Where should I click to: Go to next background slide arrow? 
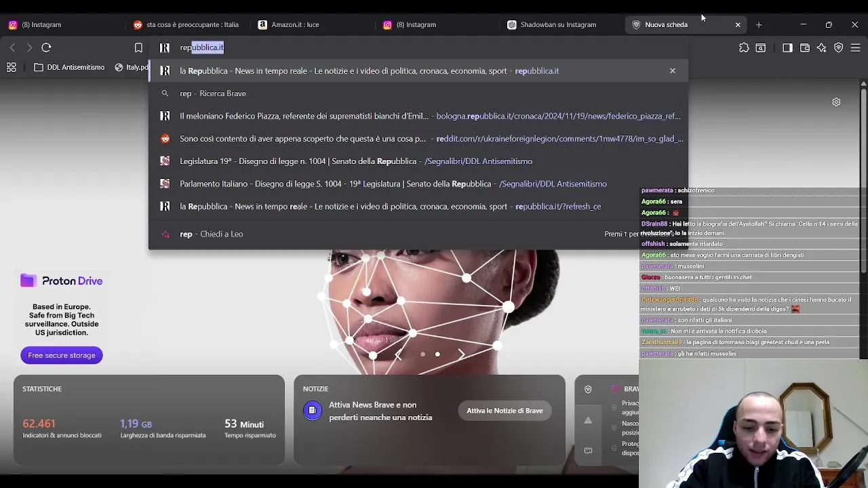coord(462,354)
